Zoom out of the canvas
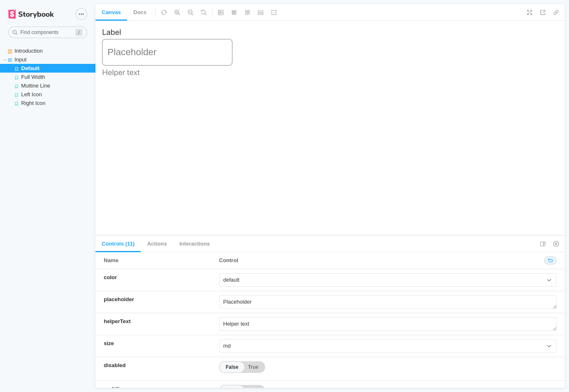The image size is (569, 392). (190, 12)
